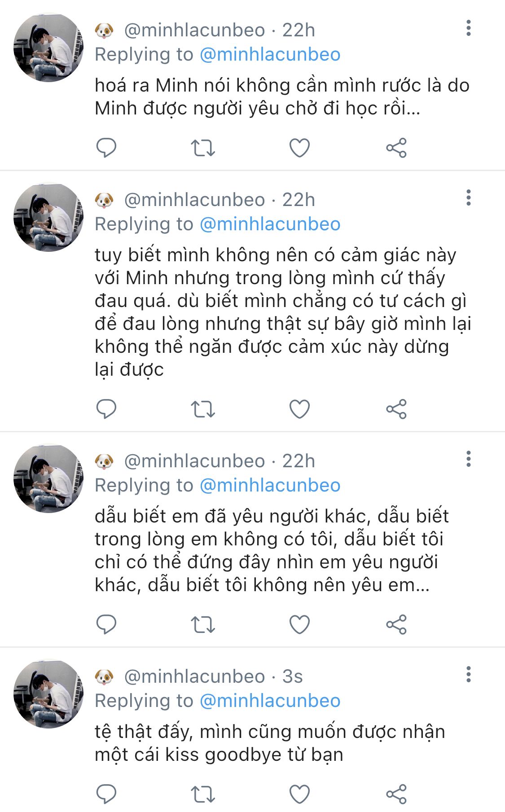Open @minhlacunbeo link in the 3s tweet
The width and height of the screenshot is (505, 812).
pos(270,701)
